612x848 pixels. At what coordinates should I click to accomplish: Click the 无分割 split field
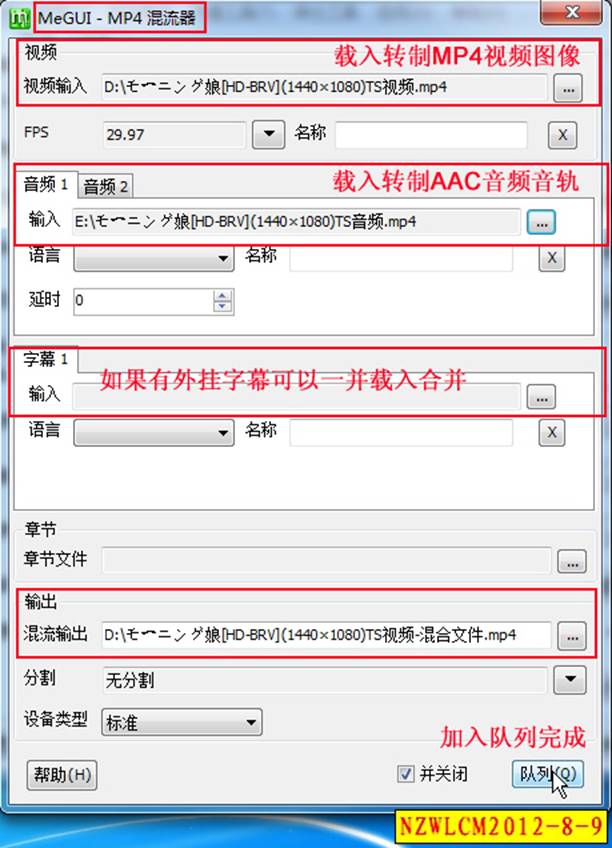coord(324,680)
